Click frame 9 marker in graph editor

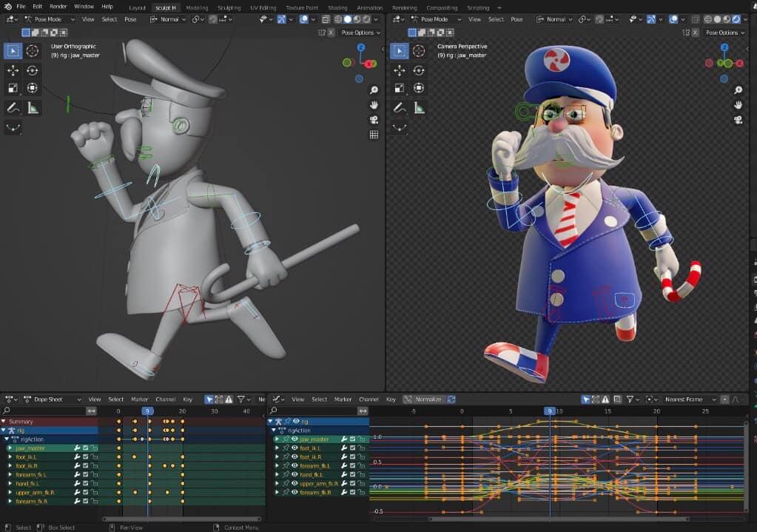(549, 411)
